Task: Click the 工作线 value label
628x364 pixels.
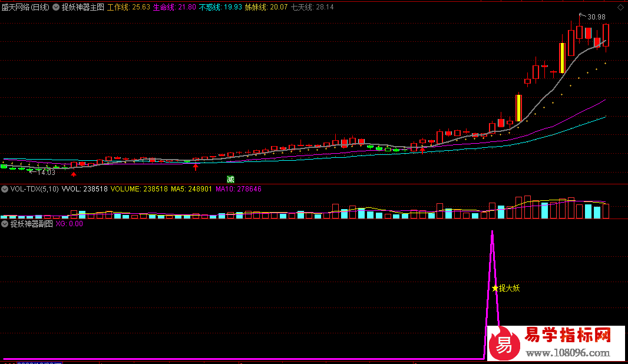Action: [x=128, y=8]
